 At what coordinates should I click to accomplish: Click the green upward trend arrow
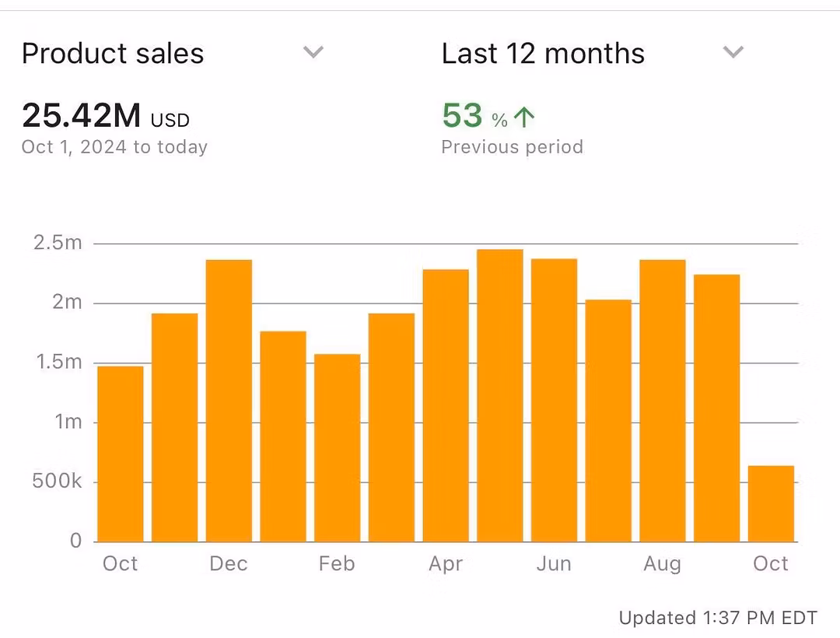pyautogui.click(x=525, y=117)
